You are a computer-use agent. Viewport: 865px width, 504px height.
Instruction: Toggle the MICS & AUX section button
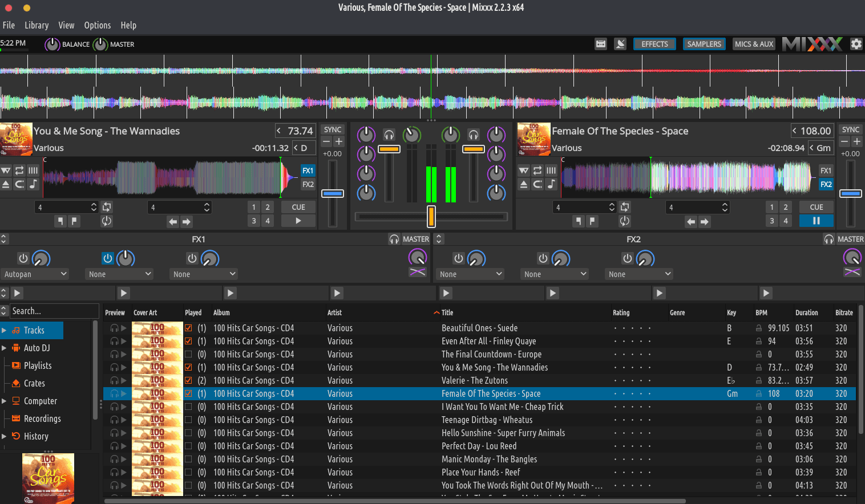[754, 44]
